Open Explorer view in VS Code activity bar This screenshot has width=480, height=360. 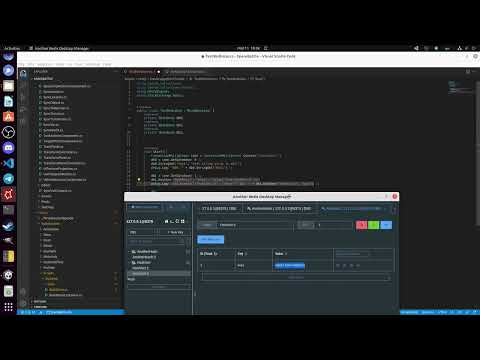(23, 74)
